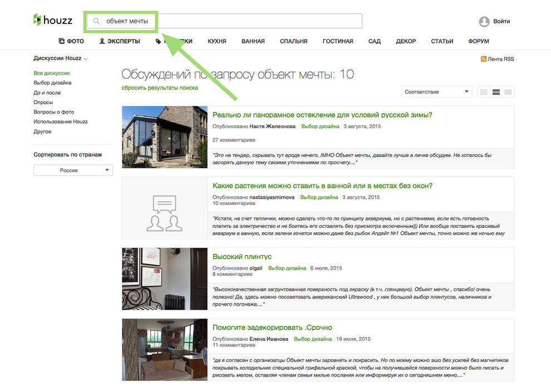Open the ФОРУМ menu item
The image size is (551, 392).
point(479,41)
